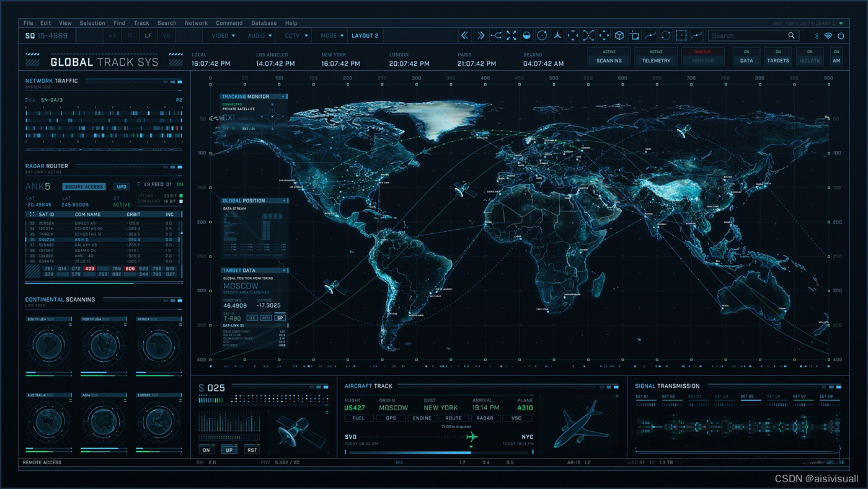Select the 3D cube icon
The width and height of the screenshot is (868, 489).
point(619,35)
